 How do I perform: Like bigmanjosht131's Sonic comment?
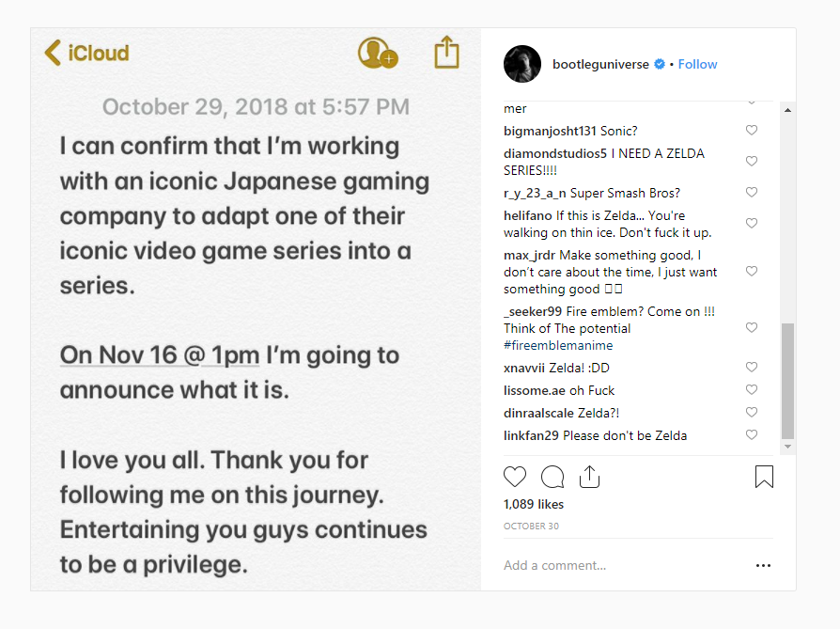pos(752,131)
